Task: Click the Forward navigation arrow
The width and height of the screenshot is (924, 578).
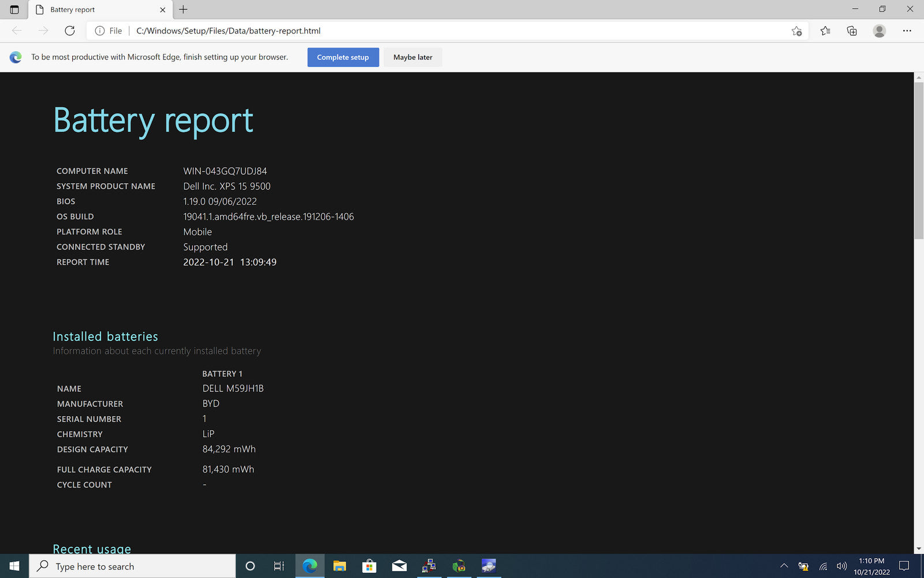Action: click(x=43, y=31)
